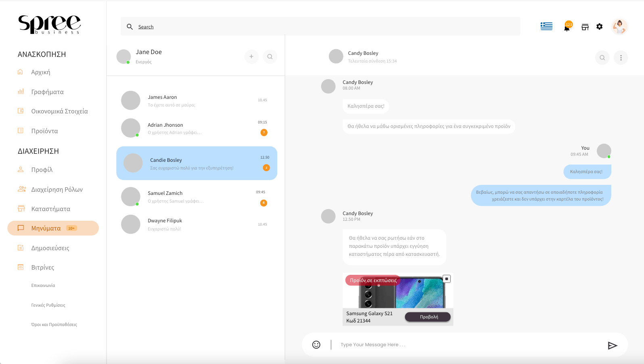
Task: Click search icon in Candy Bosley chat header
Action: 602,58
